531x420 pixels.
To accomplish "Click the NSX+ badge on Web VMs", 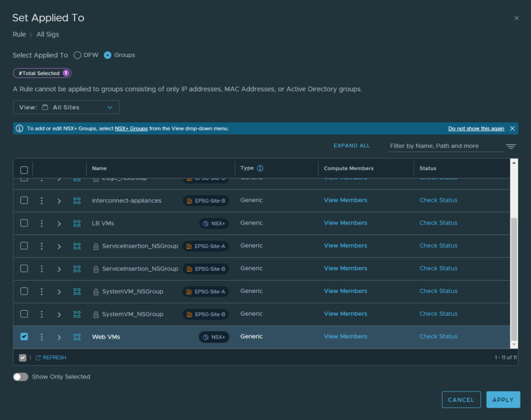I will click(x=214, y=337).
